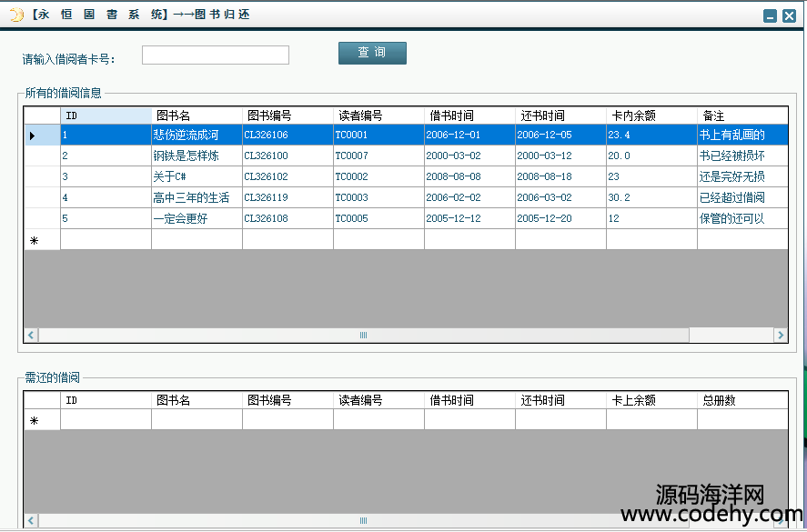Select book code cell CL326102
The height and width of the screenshot is (532, 807).
tap(287, 176)
